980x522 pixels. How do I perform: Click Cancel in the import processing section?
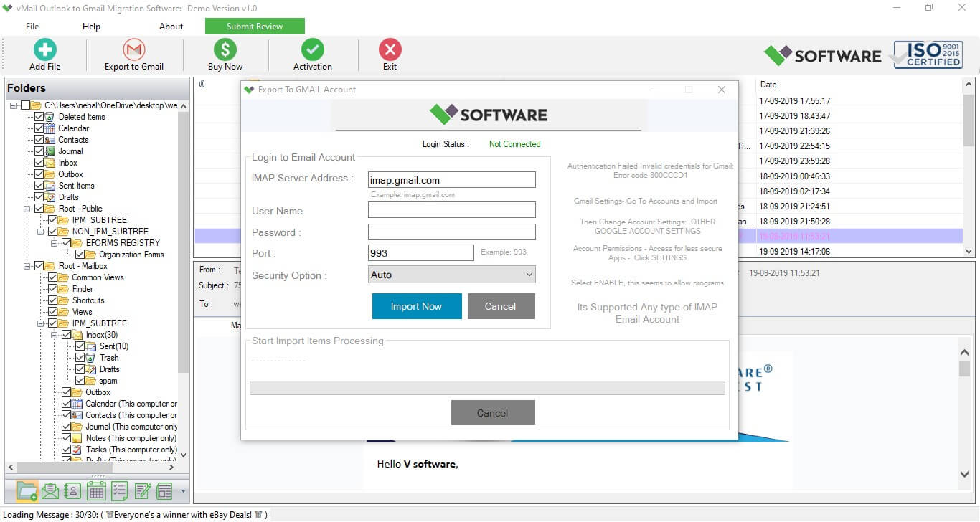[x=493, y=412]
